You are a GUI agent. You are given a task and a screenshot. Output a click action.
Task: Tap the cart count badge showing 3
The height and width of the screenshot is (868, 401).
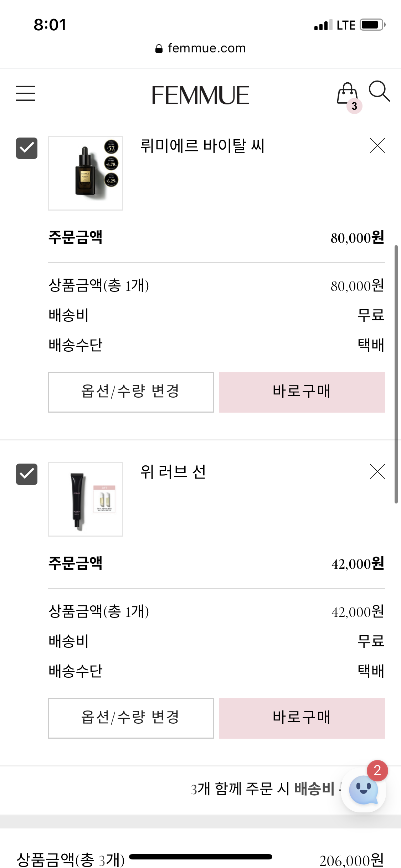[x=354, y=106]
